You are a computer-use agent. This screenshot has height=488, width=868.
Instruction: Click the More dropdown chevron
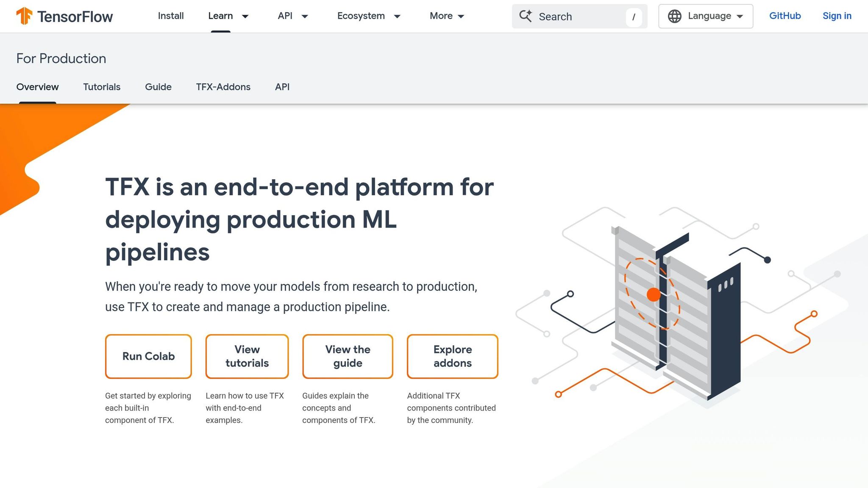tap(462, 17)
